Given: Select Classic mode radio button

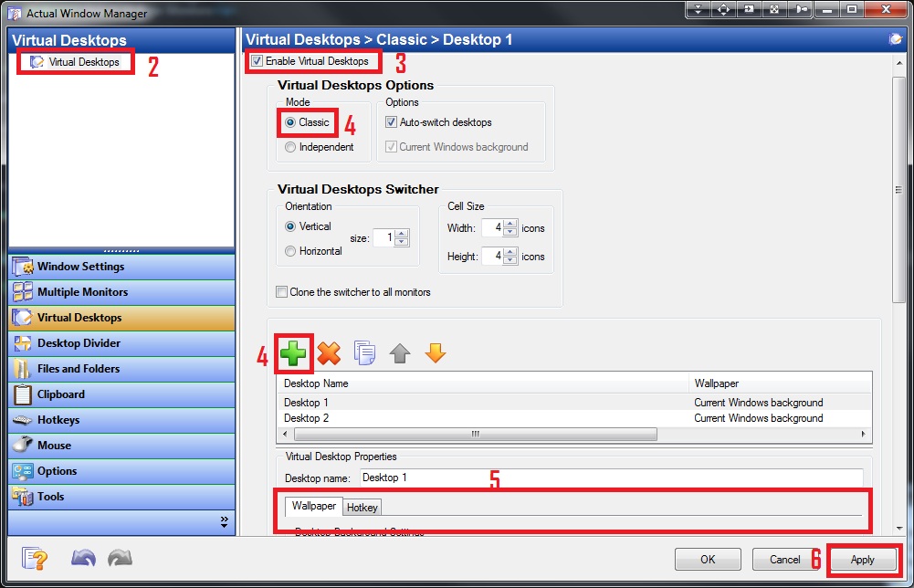Looking at the screenshot, I should tap(290, 122).
